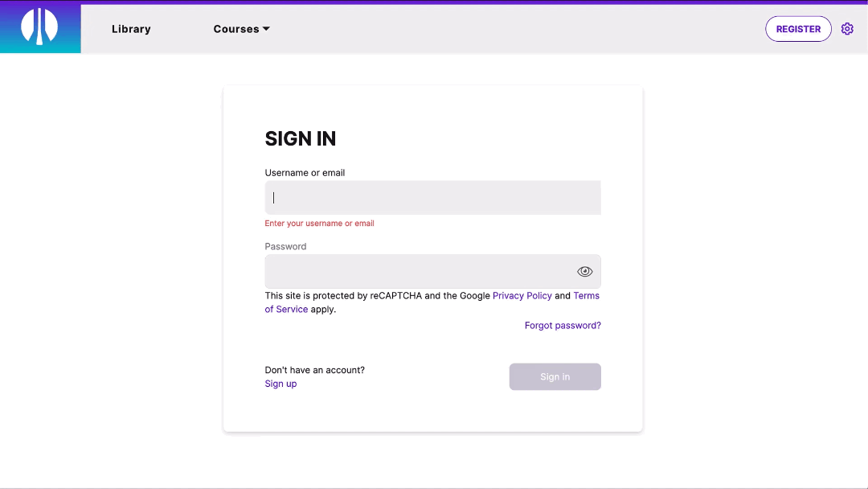Select Library in the top navigation
The image size is (868, 489).
click(130, 28)
